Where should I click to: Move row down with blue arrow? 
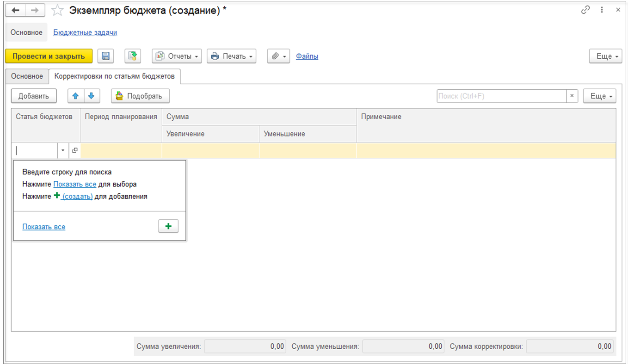click(91, 96)
